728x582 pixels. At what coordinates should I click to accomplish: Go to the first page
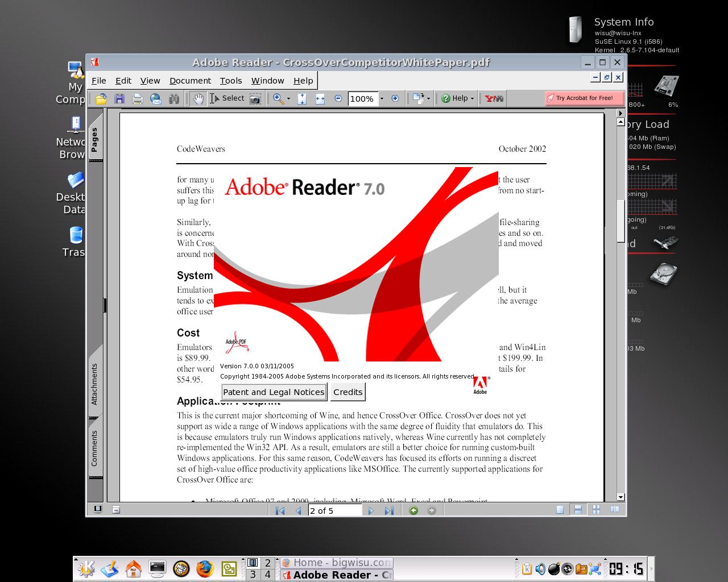tap(280, 510)
